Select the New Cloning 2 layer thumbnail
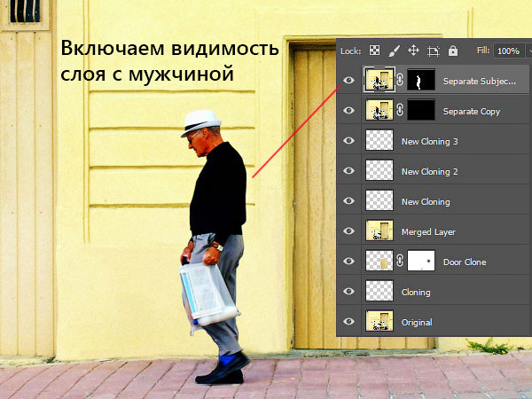The image size is (532, 399). (x=379, y=170)
